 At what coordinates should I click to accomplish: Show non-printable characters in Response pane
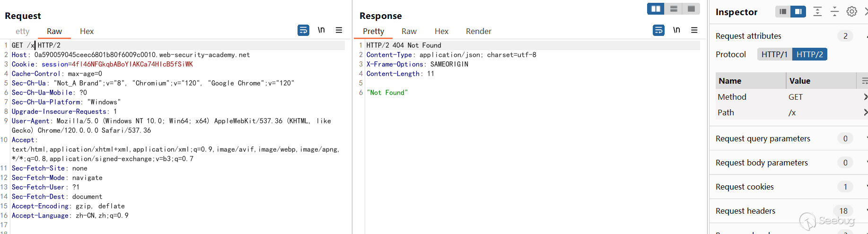click(676, 30)
